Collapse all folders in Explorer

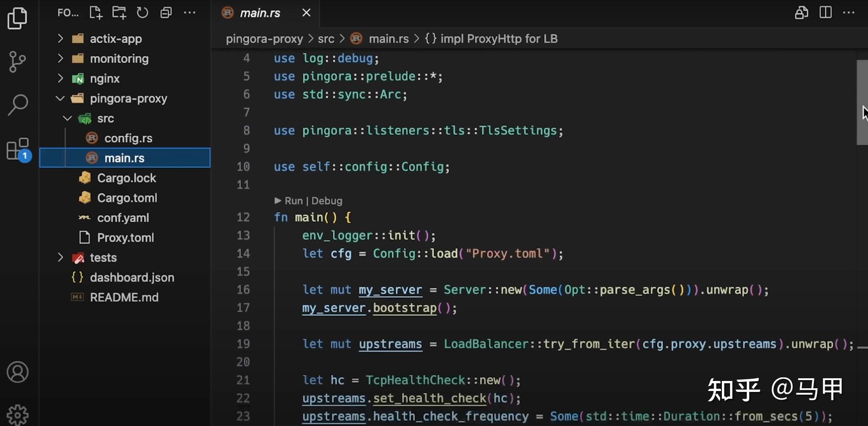166,12
